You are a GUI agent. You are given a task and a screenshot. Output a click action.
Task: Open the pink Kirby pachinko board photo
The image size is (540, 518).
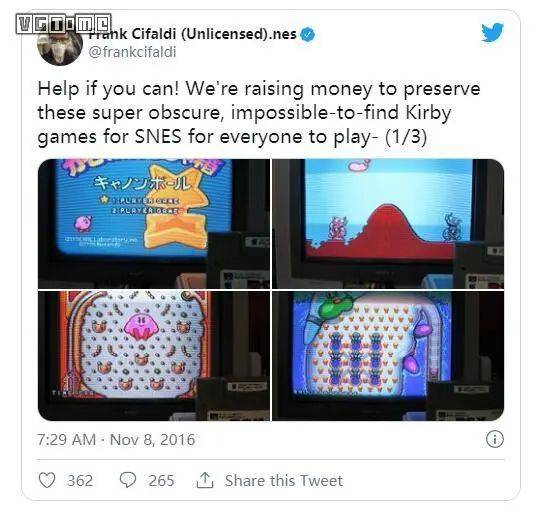coord(154,356)
